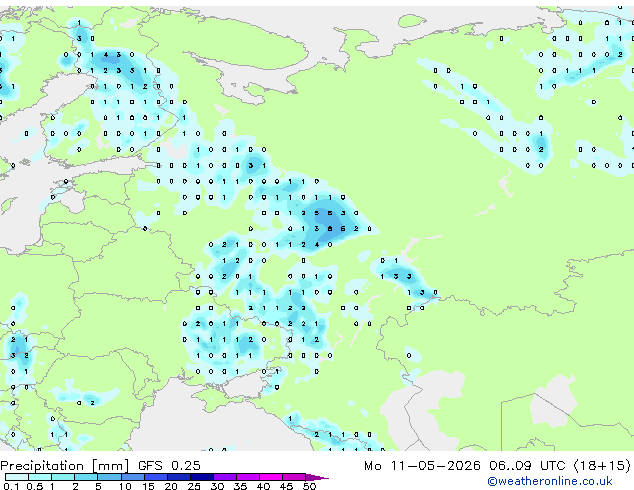Select the GFS 0.25 model label
The image size is (634, 490).
point(169,466)
